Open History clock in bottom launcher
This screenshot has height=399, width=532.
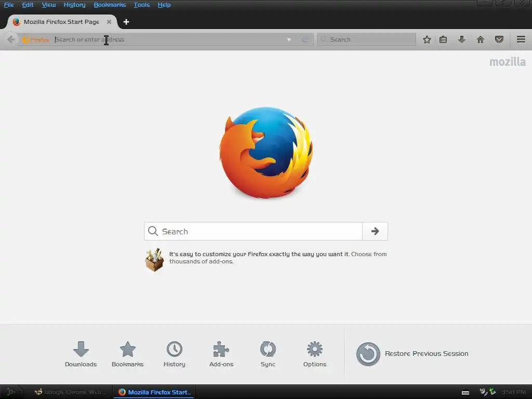pyautogui.click(x=175, y=354)
